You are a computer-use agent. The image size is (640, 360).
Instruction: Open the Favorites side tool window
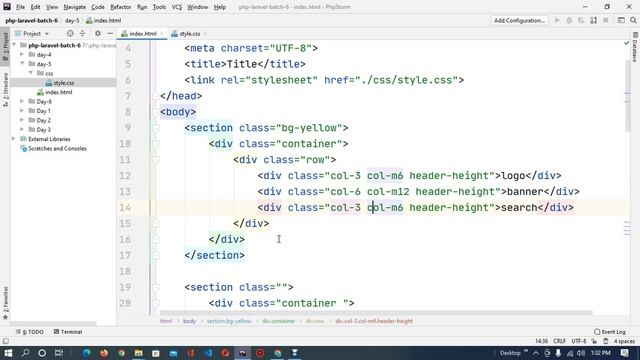5,303
